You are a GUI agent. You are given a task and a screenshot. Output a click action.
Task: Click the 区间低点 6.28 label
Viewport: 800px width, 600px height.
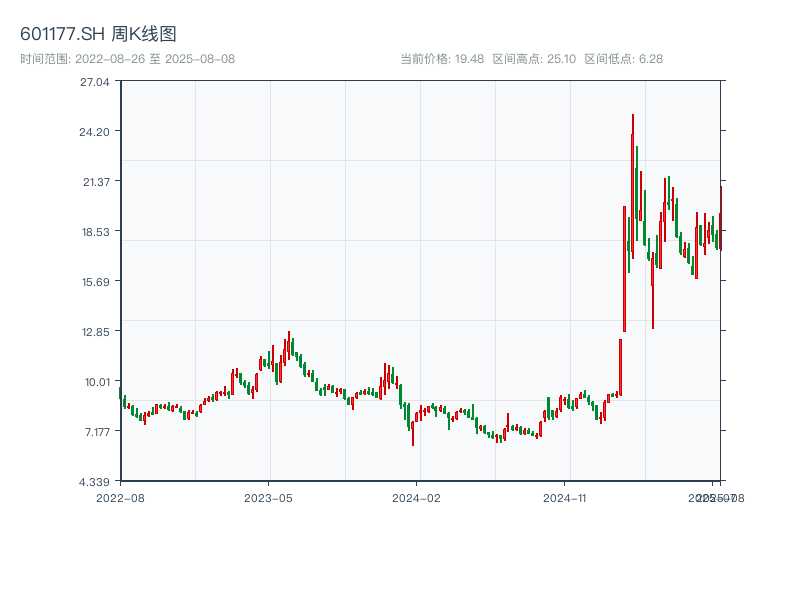tap(624, 59)
